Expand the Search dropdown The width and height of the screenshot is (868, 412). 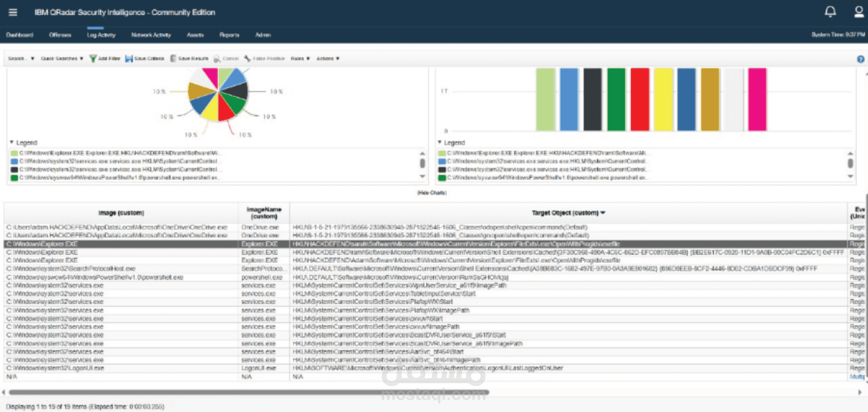(x=21, y=59)
